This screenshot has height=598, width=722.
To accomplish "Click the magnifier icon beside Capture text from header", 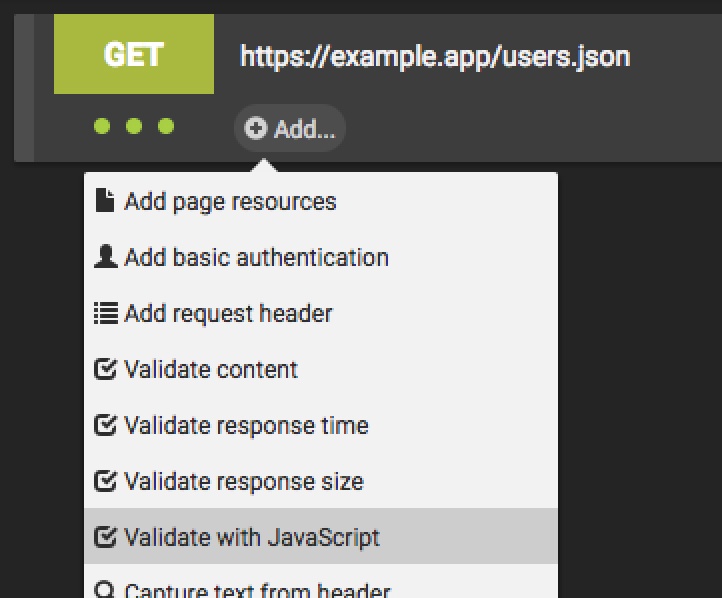I will (x=104, y=590).
